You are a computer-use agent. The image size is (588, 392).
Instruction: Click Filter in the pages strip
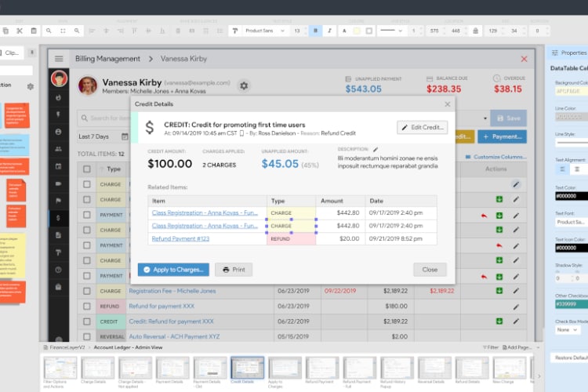[490, 348]
